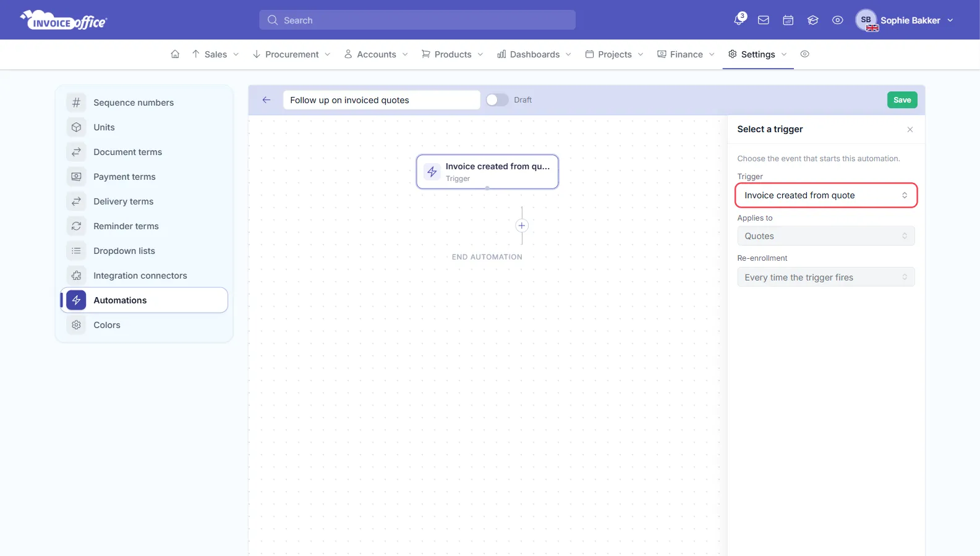This screenshot has height=556, width=980.
Task: Click the InvoiceOffice logo
Action: click(64, 20)
